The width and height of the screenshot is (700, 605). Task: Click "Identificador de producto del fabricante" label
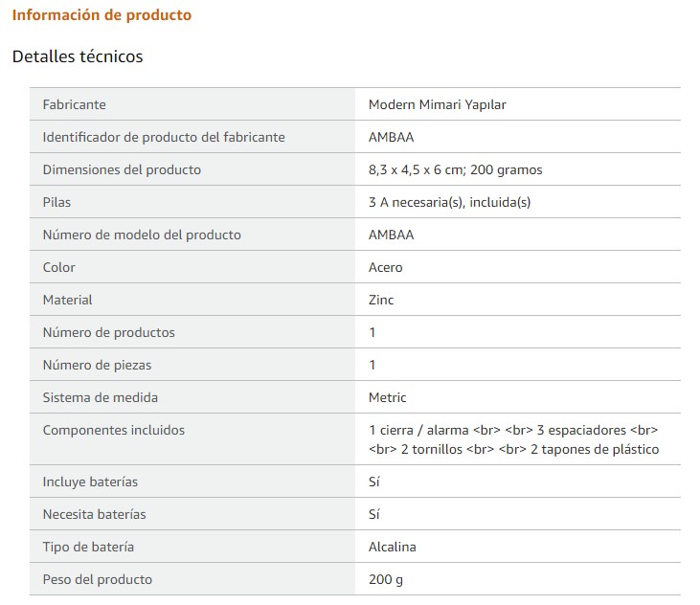164,137
